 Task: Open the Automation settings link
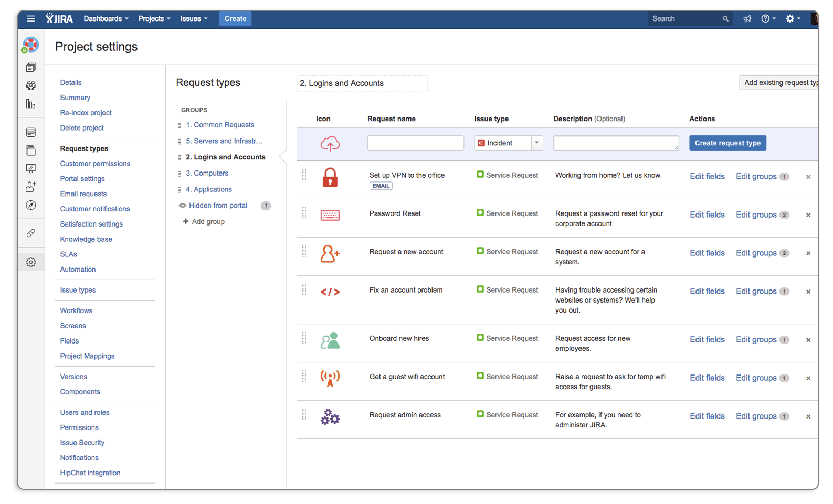pos(78,270)
